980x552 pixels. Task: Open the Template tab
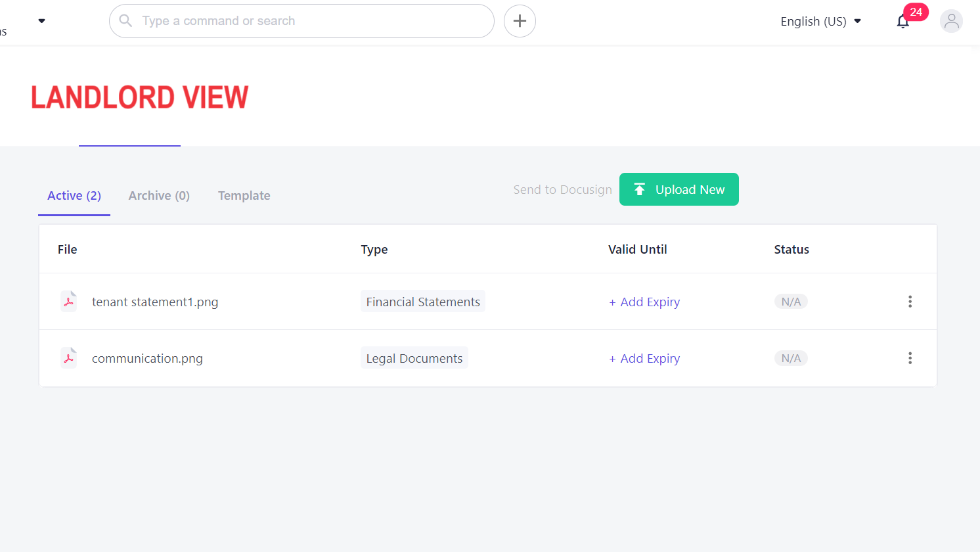pyautogui.click(x=244, y=195)
